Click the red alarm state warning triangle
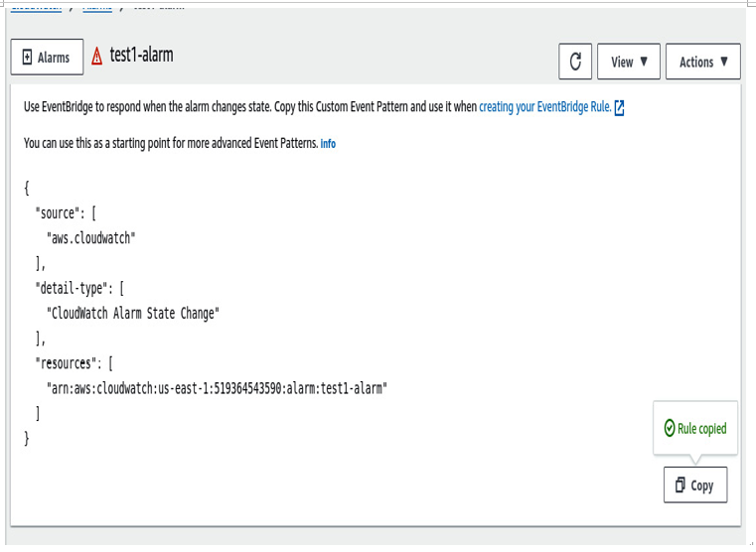 [x=97, y=56]
